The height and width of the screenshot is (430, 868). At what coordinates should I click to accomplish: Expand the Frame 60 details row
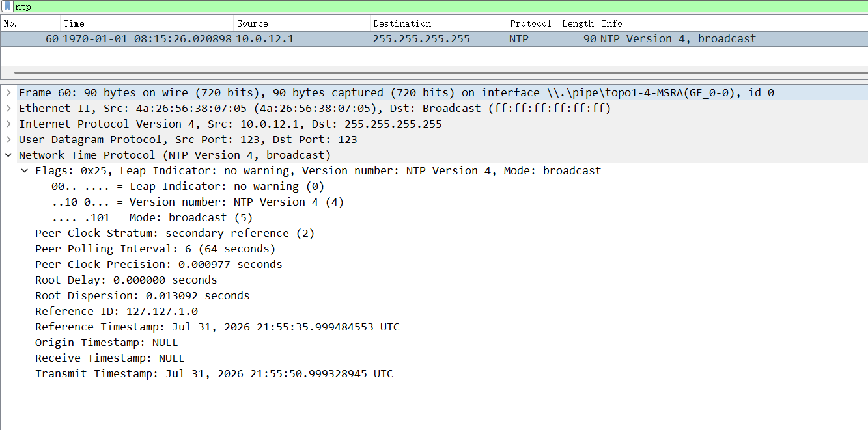[x=8, y=93]
